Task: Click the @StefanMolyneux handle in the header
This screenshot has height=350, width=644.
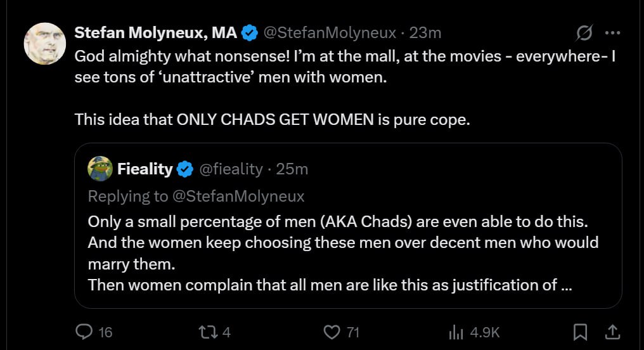Action: 329,32
